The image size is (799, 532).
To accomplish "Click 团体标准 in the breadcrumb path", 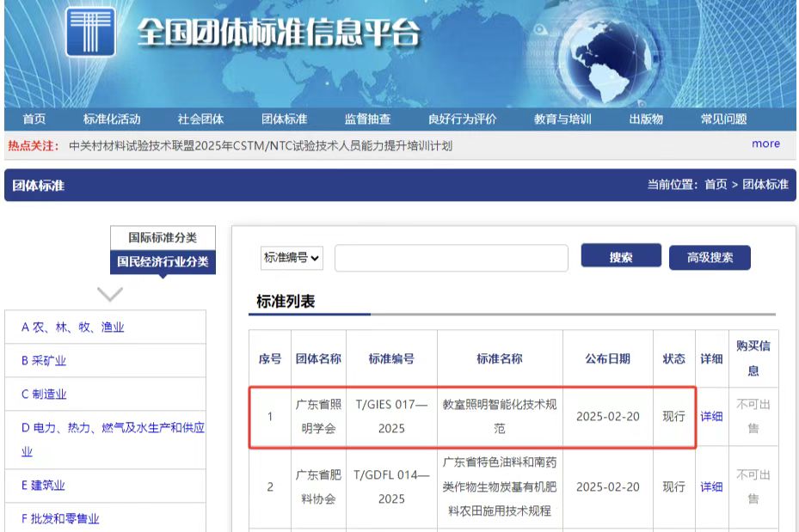I will click(765, 184).
